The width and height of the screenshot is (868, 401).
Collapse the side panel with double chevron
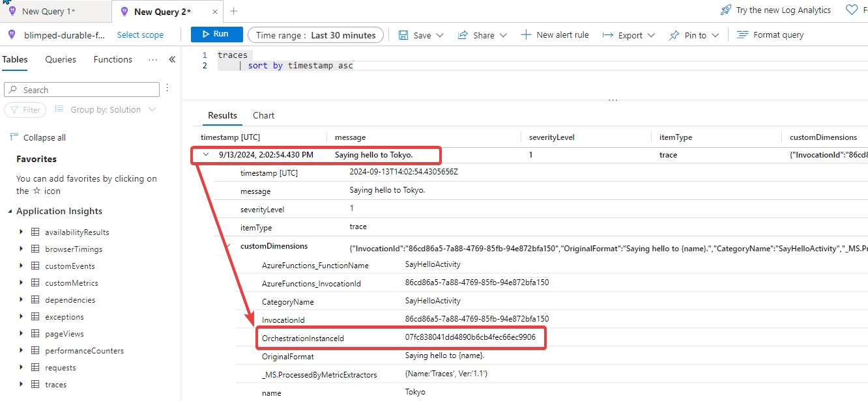pos(172,59)
